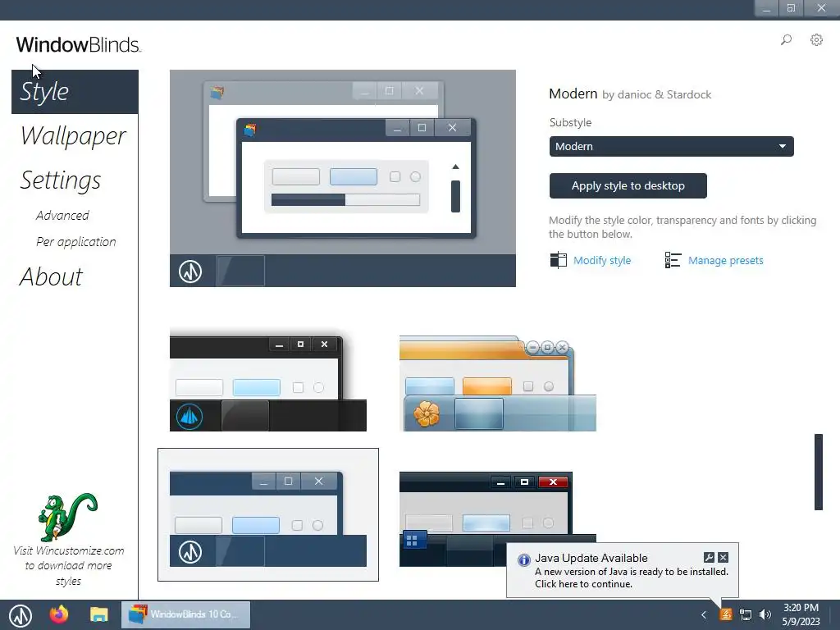Click the taskbar clock showing 3:20 PM
The image size is (840, 630).
click(801, 614)
